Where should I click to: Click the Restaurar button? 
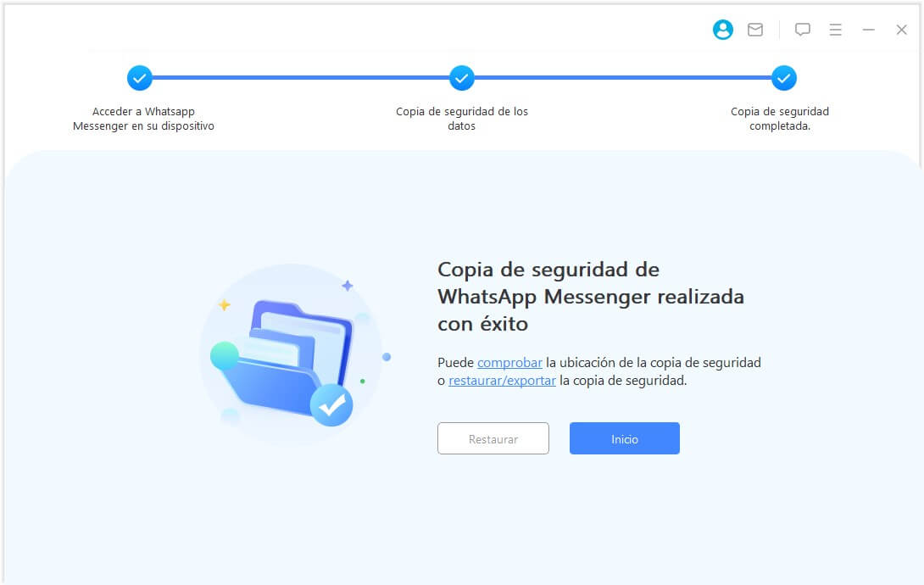(493, 438)
